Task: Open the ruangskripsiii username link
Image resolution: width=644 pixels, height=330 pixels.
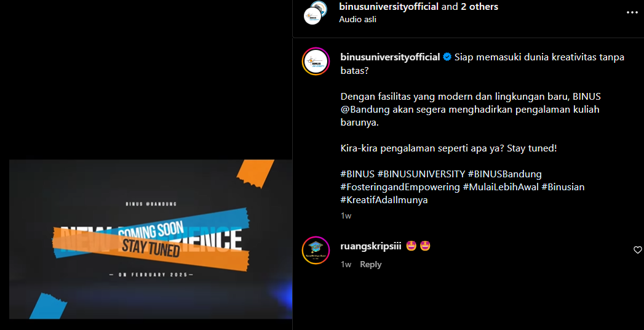Action: point(371,246)
